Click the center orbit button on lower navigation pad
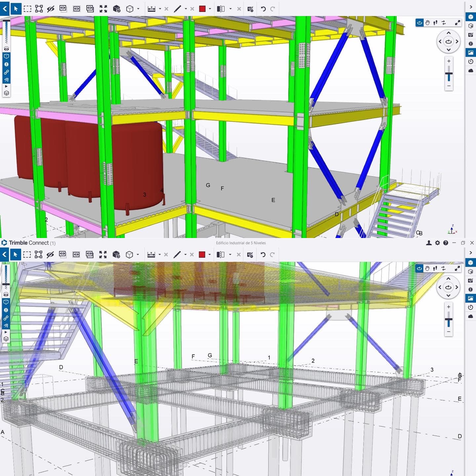Image resolution: width=476 pixels, height=476 pixels. 448,287
